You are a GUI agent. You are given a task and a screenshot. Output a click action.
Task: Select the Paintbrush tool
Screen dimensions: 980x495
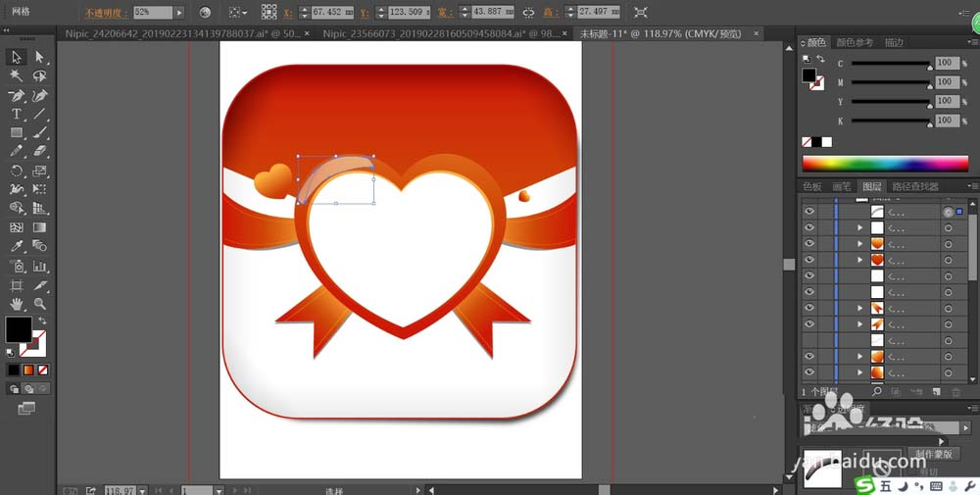coord(40,132)
